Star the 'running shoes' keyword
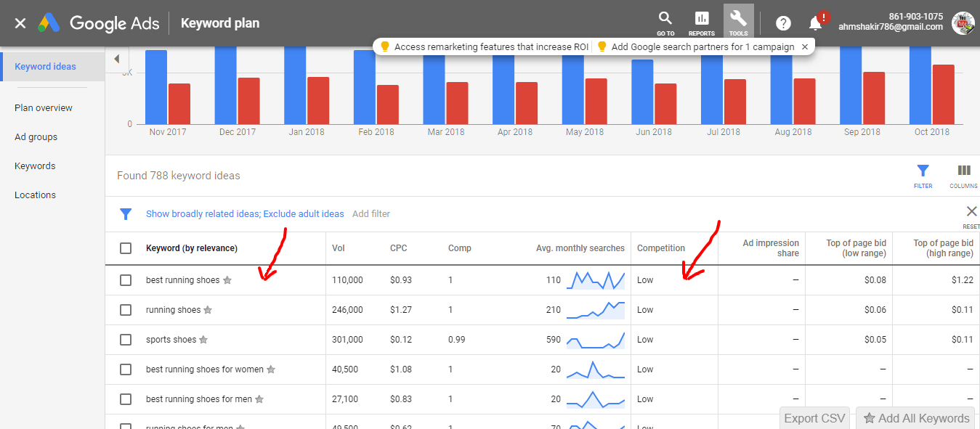The height and width of the screenshot is (429, 980). [x=208, y=310]
